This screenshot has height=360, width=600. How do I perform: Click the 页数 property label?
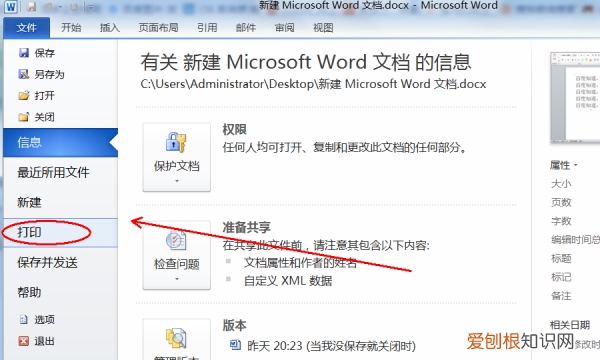pyautogui.click(x=561, y=202)
